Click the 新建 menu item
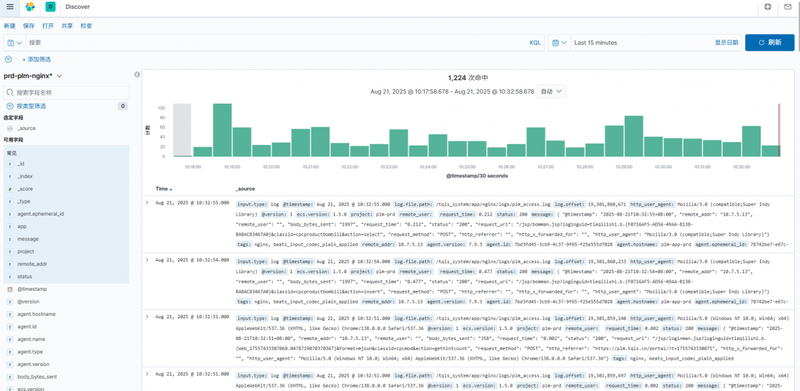The image size is (800, 391). 10,26
